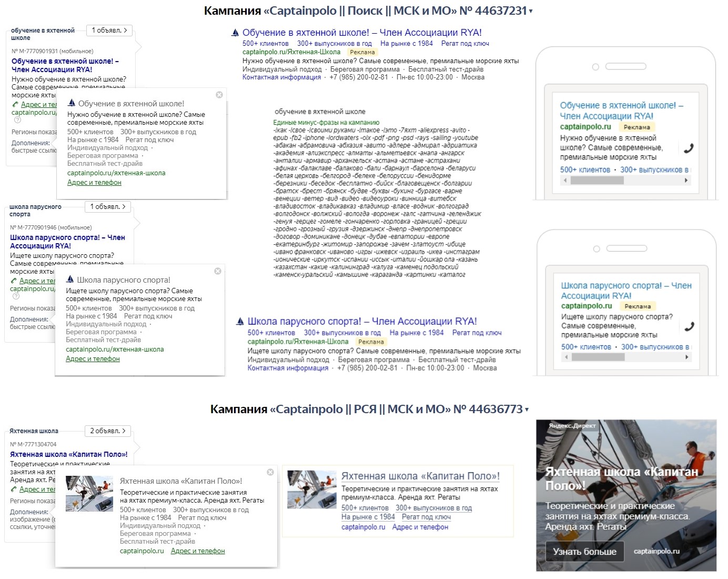728x579 pixels.
Task: Click «300+ выпускников в год» in РСЯ ad preview
Action: pyautogui.click(x=433, y=508)
